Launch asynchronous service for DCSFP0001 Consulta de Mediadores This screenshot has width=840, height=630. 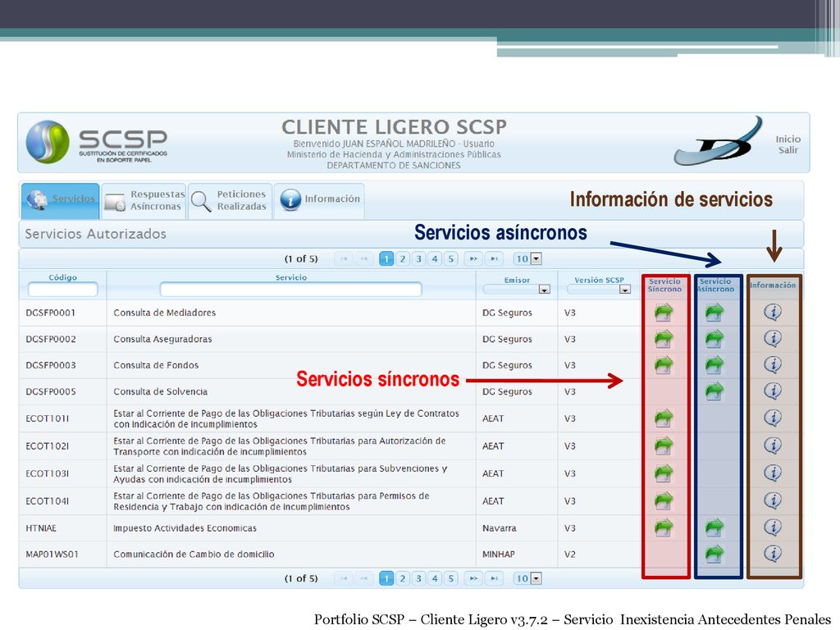[x=714, y=313]
